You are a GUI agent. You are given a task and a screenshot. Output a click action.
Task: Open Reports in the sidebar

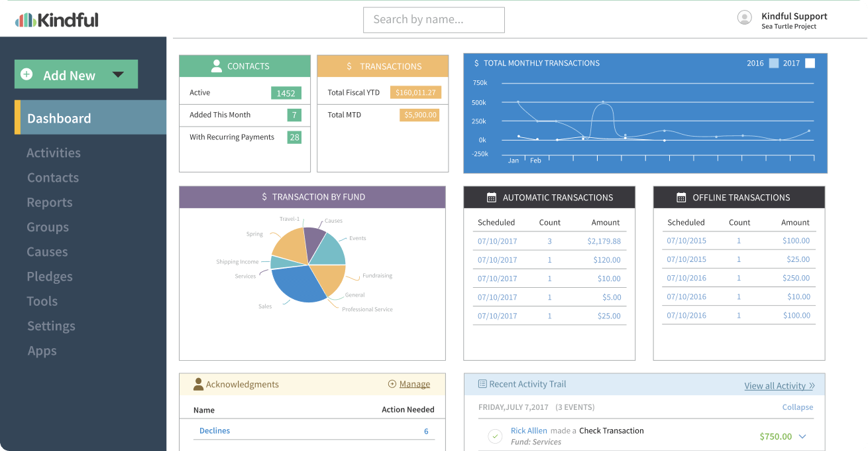[x=50, y=202]
